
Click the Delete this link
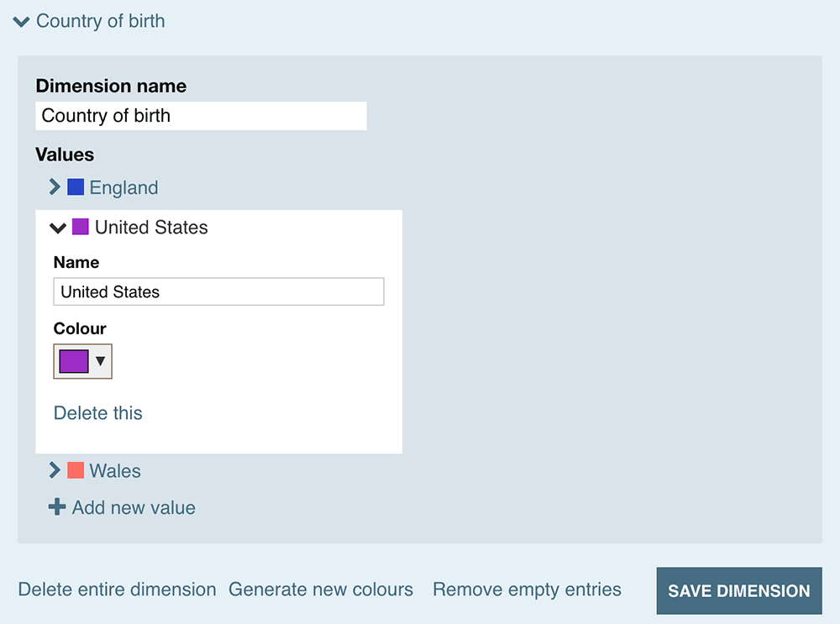point(97,413)
